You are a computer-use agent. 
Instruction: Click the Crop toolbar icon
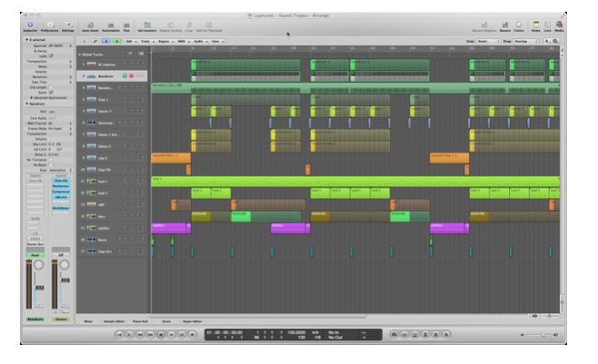(189, 25)
